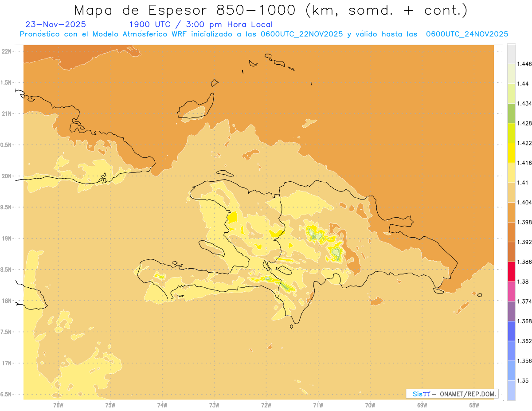Click the green legend swatch between 1.428 and 1.434

(x=511, y=113)
